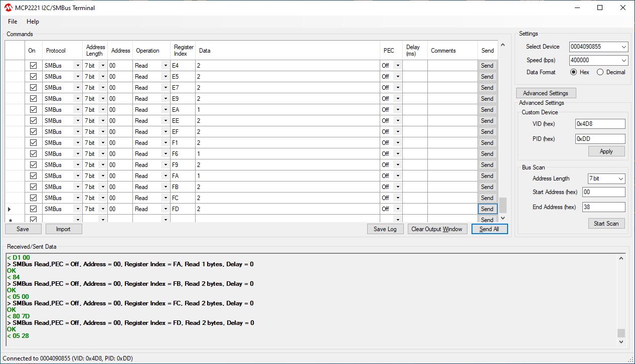The width and height of the screenshot is (635, 364).
Task: Click the Register Index column header
Action: (x=183, y=51)
